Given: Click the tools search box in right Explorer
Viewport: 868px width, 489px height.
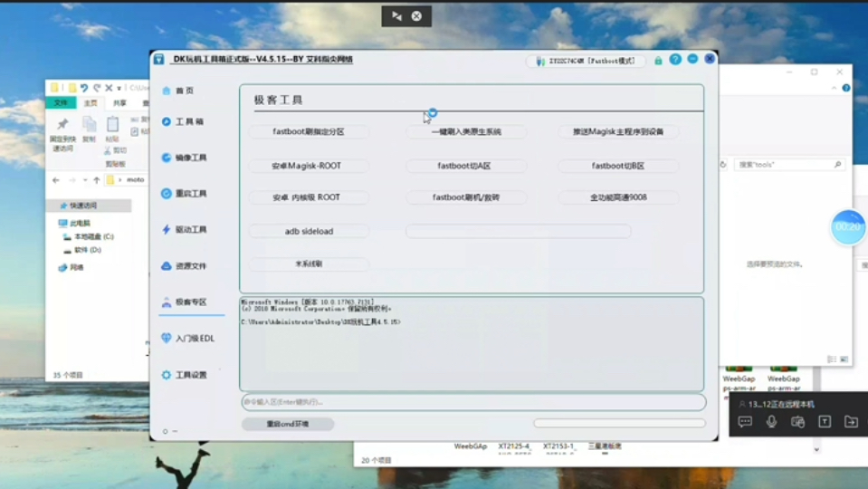Looking at the screenshot, I should [788, 165].
